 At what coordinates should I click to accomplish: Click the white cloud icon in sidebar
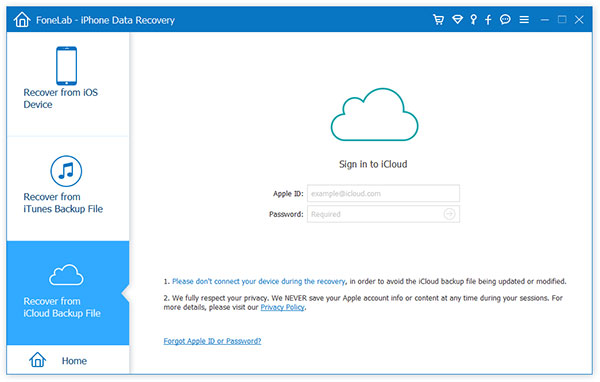(x=66, y=275)
